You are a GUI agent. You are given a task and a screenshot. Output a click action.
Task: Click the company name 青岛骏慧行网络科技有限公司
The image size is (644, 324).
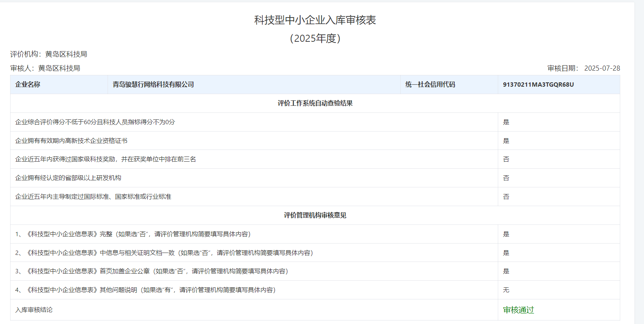(x=153, y=85)
